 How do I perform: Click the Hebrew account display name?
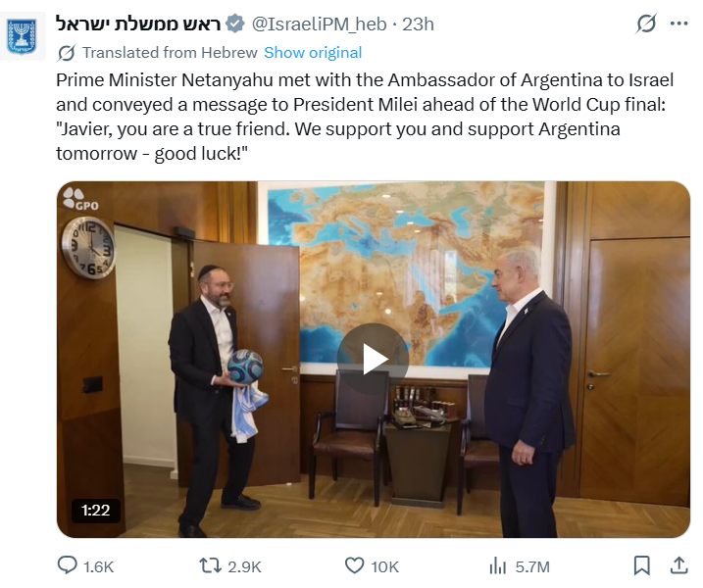(139, 24)
